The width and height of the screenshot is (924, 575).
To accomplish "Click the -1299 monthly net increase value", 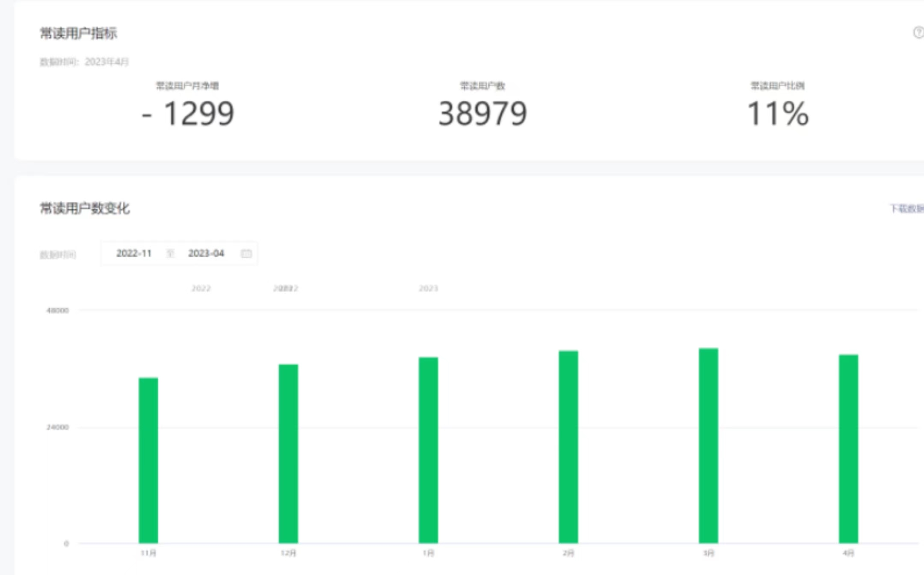I will [x=188, y=114].
